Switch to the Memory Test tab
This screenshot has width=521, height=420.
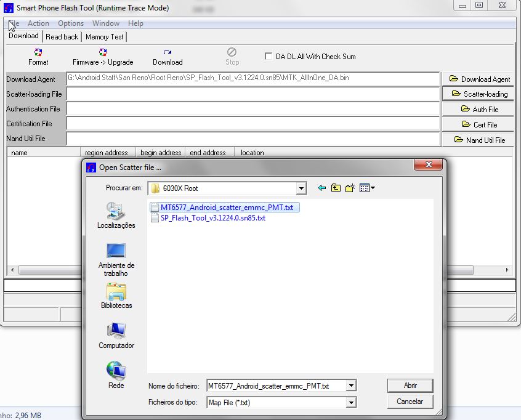pos(104,37)
